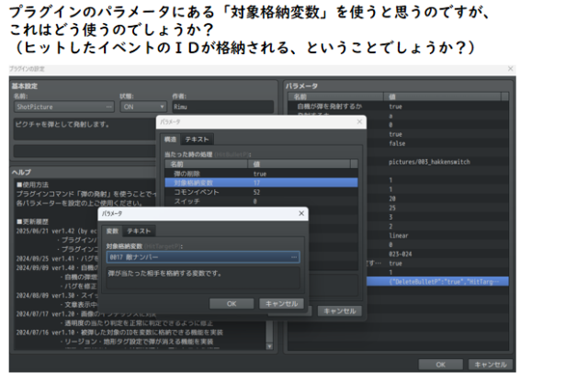Click ellipsis button in ShotPicture name field
588x384 pixels.
click(109, 107)
